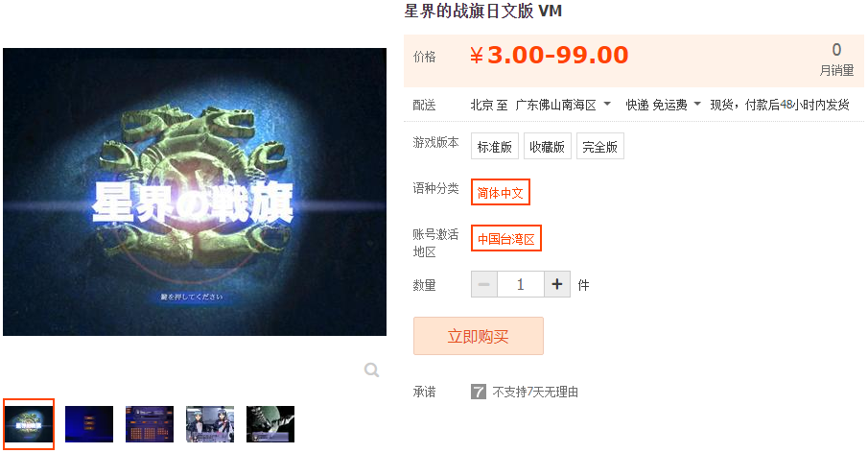Increase quantity with the plus button
Image resolution: width=868 pixels, height=453 pixels.
click(557, 285)
